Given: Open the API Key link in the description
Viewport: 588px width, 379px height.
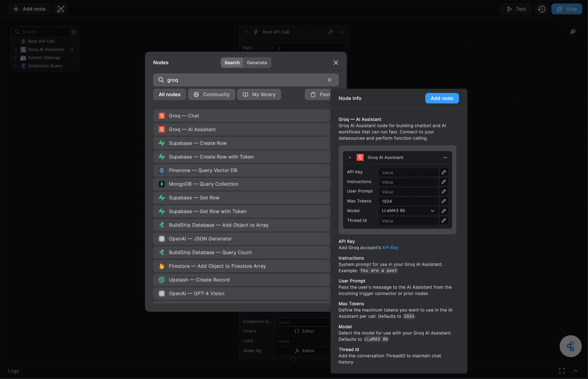Looking at the screenshot, I should [390, 247].
